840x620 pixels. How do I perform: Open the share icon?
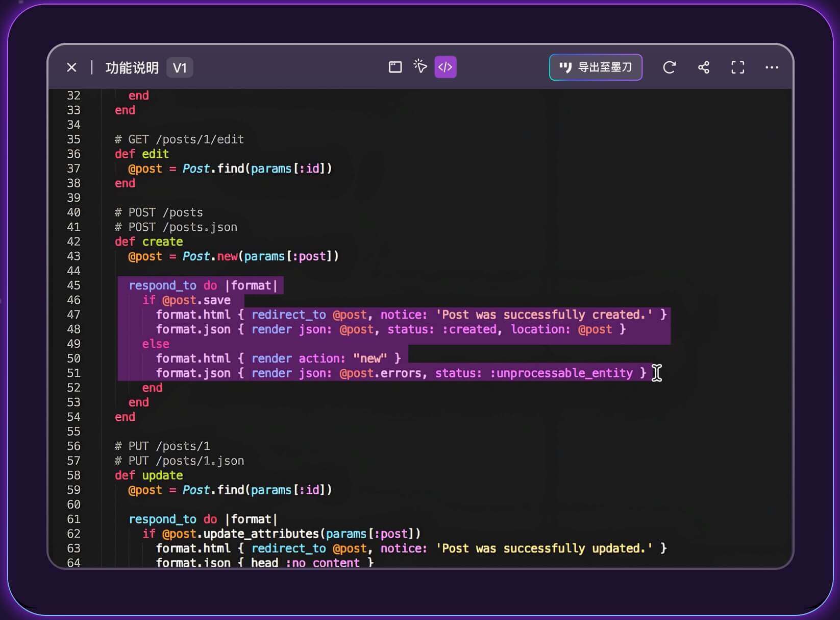[x=703, y=67]
